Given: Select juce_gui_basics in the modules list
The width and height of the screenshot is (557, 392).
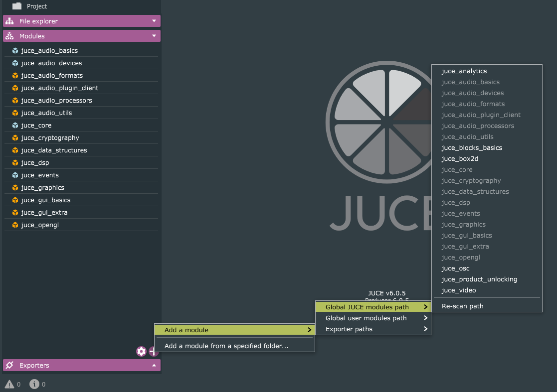Looking at the screenshot, I should pos(81,200).
